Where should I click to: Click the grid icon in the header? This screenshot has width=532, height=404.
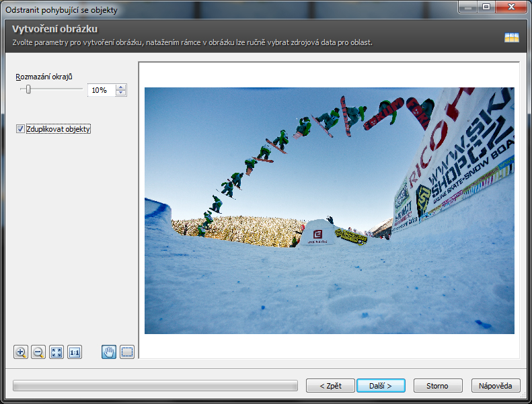512,38
